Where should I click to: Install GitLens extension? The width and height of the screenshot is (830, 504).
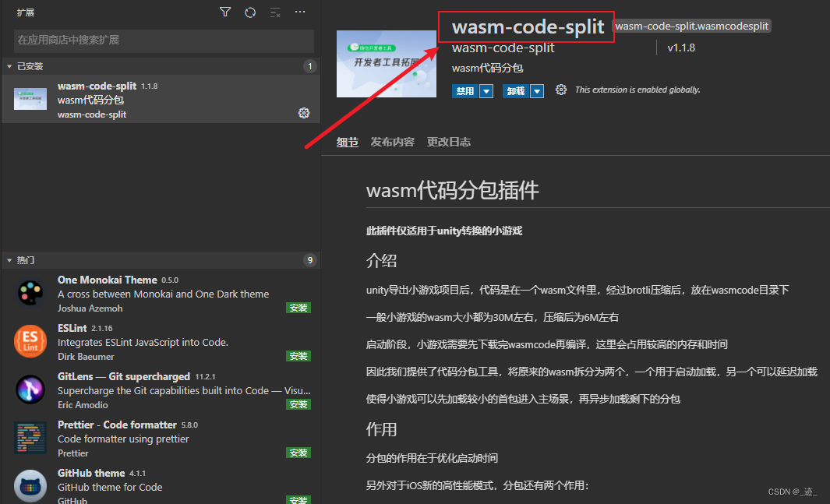[298, 404]
